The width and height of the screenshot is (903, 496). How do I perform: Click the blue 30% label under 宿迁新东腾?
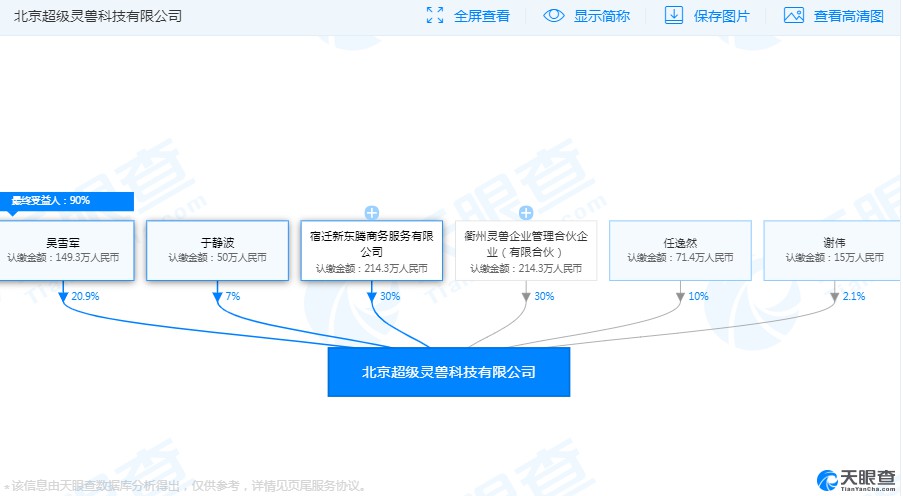click(x=390, y=296)
